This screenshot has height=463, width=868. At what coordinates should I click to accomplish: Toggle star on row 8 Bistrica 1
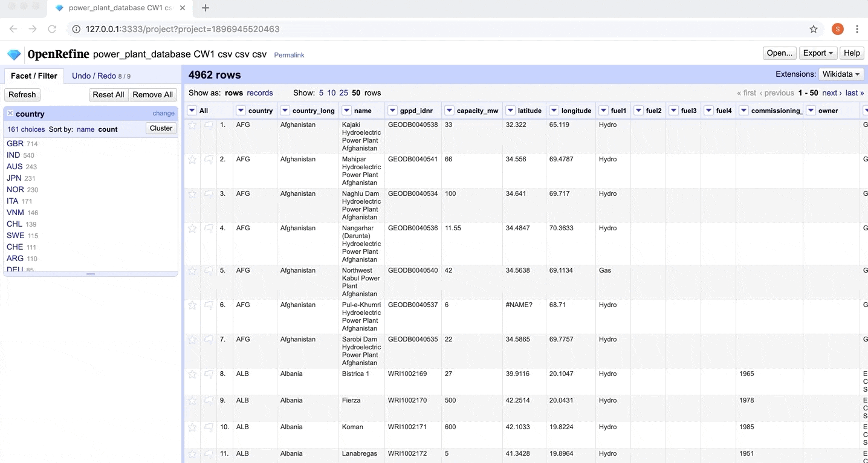coord(192,374)
